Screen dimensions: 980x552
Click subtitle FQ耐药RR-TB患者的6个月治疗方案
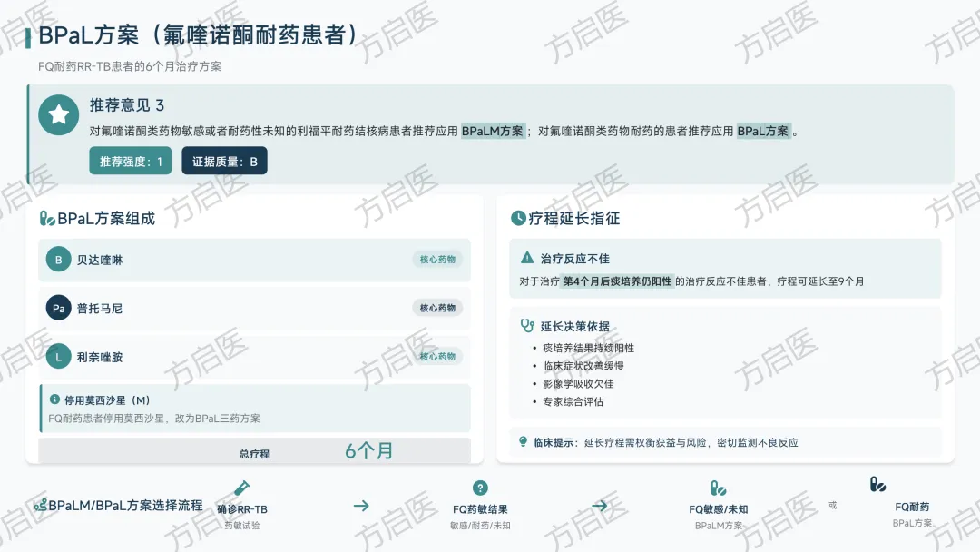point(130,66)
